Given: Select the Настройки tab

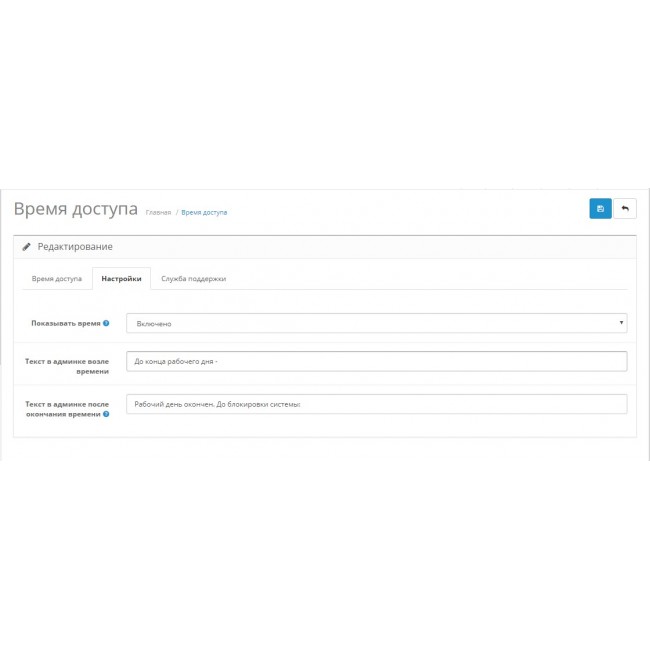Looking at the screenshot, I should pos(121,279).
